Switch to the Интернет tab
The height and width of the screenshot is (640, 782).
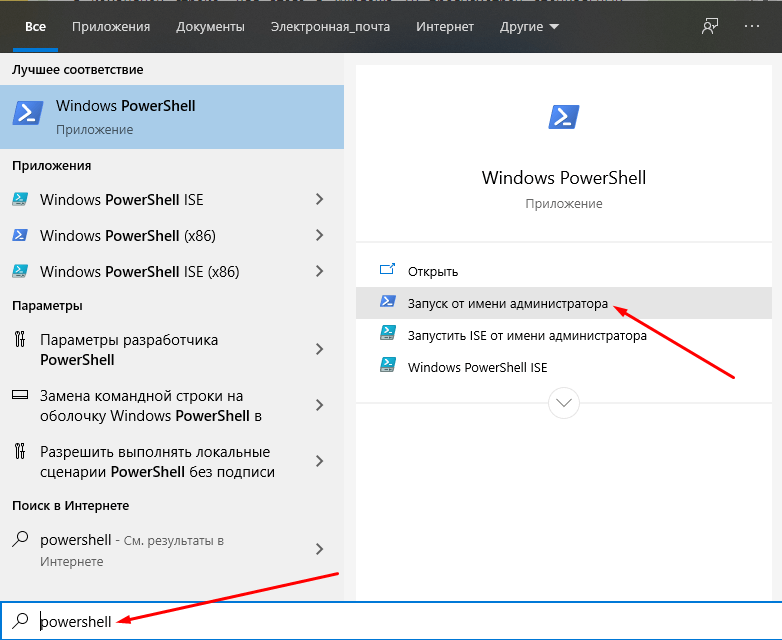[445, 27]
